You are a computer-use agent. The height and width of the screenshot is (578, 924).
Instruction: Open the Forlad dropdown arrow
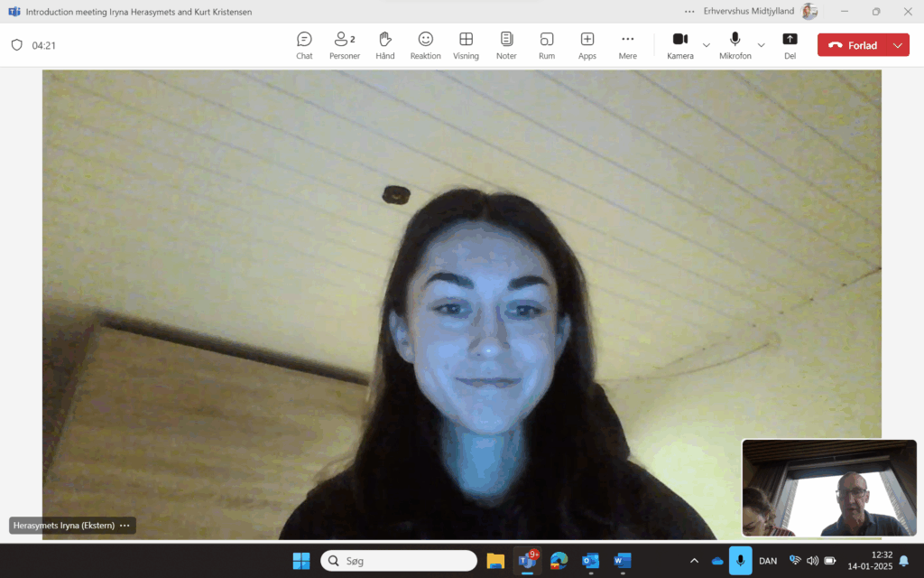(898, 43)
